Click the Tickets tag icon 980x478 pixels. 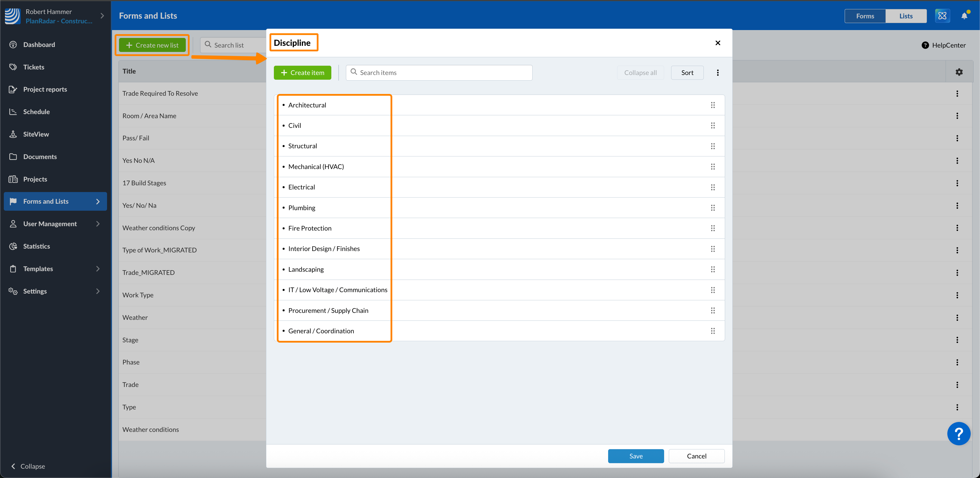point(13,67)
